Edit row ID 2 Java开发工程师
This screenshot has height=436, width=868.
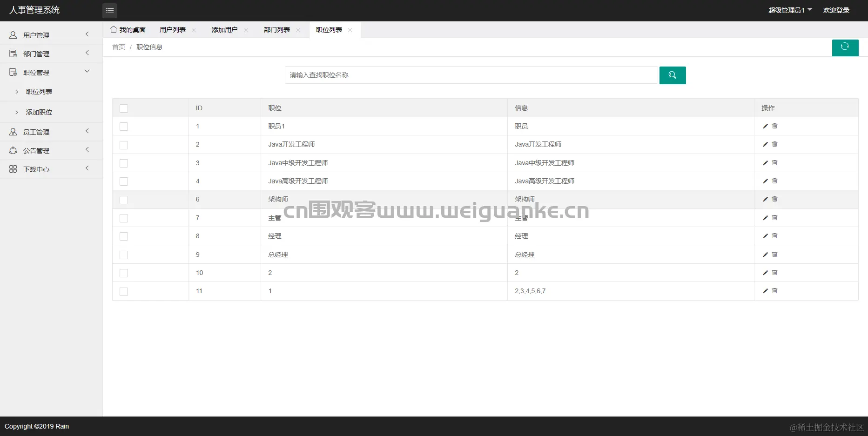pos(766,144)
